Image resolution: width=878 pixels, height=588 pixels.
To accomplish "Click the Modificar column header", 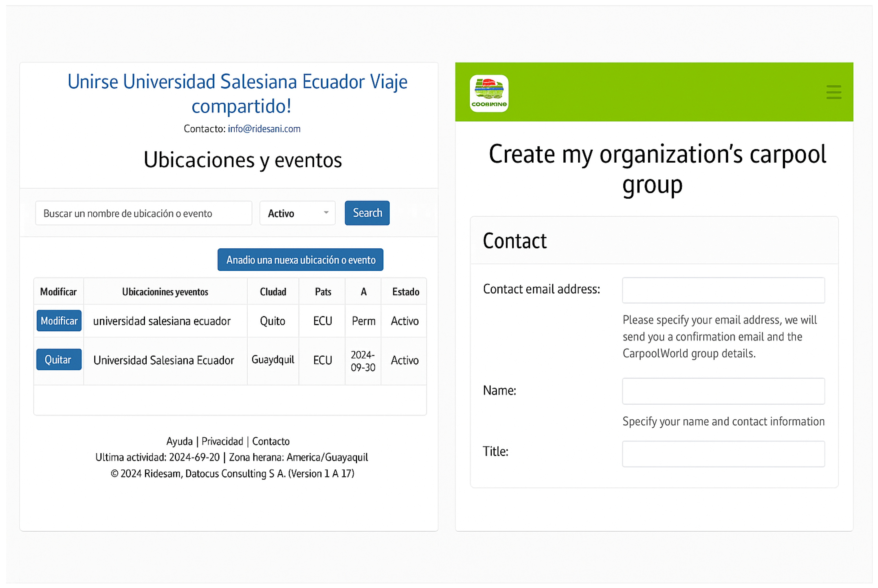I will pos(58,291).
